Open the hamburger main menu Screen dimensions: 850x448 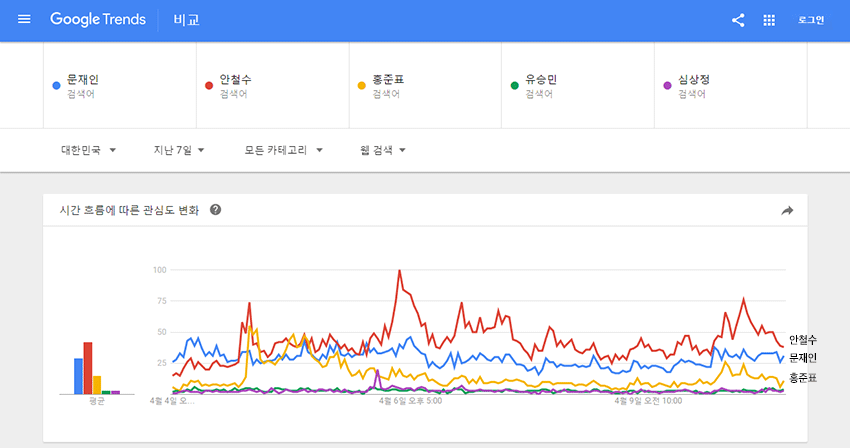24,20
